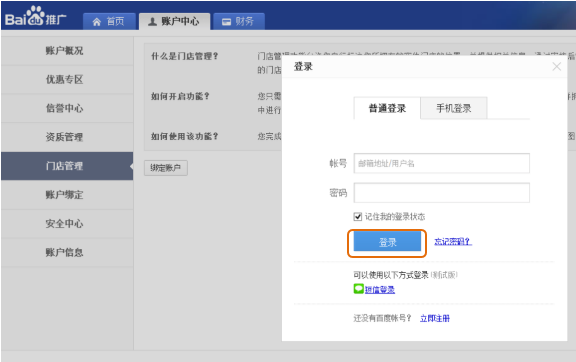Select 门店管理 in the sidebar

pyautogui.click(x=67, y=166)
